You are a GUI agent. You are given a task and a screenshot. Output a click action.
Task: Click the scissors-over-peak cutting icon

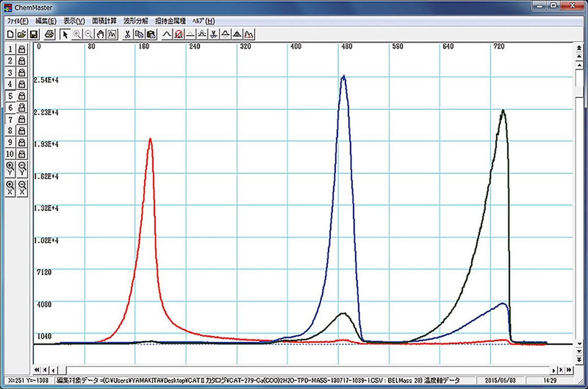point(213,34)
